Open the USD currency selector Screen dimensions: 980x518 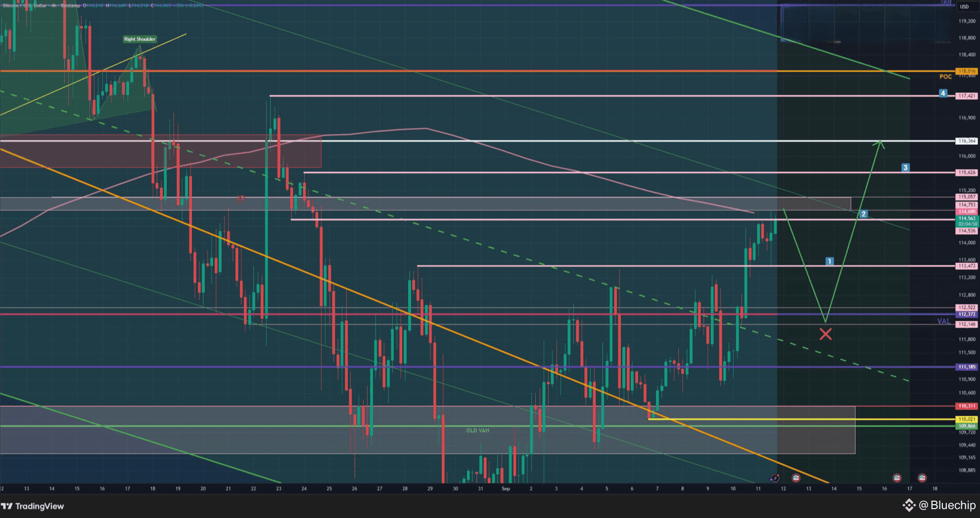[x=965, y=6]
